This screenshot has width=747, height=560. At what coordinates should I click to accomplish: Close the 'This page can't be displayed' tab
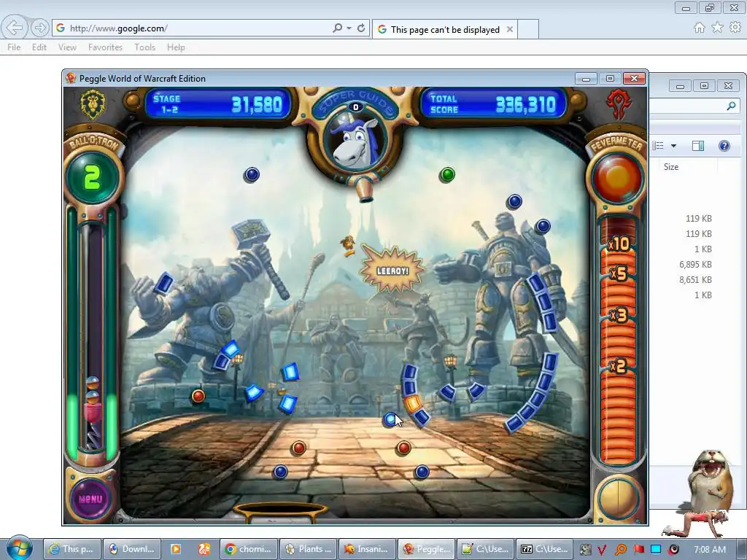[510, 29]
